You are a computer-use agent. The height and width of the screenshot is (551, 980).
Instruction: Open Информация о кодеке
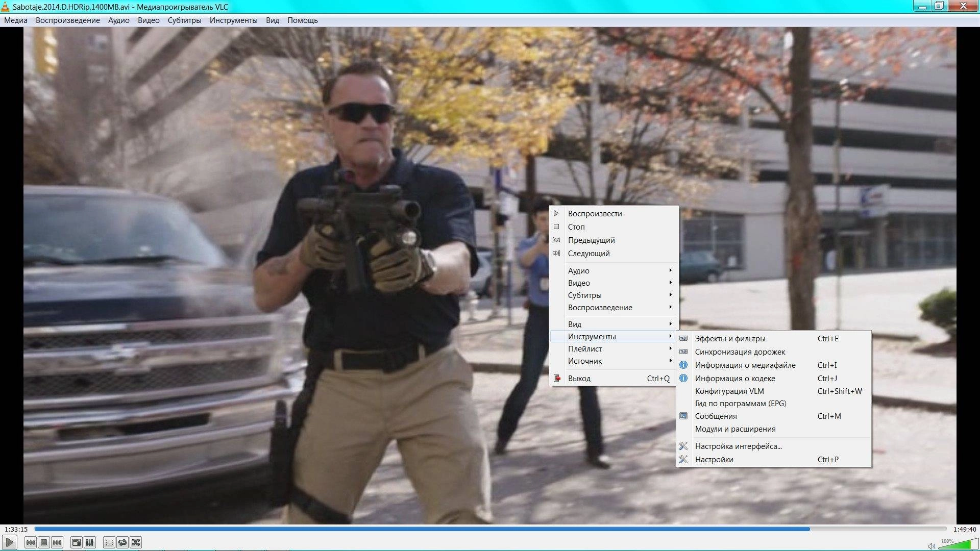tap(774, 379)
